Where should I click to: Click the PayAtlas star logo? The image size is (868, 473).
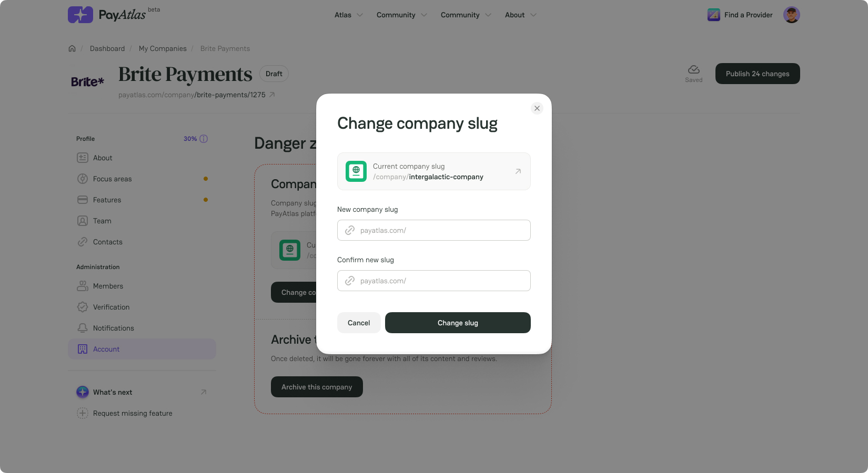80,15
